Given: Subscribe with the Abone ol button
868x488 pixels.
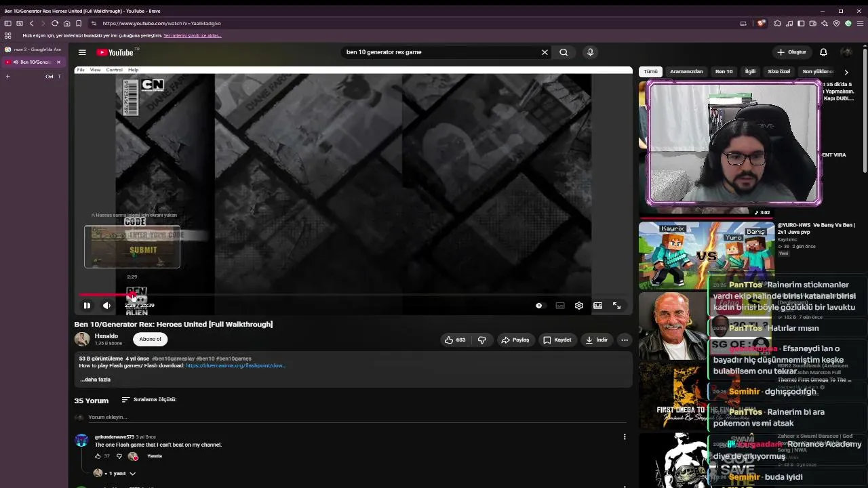Looking at the screenshot, I should click(150, 339).
